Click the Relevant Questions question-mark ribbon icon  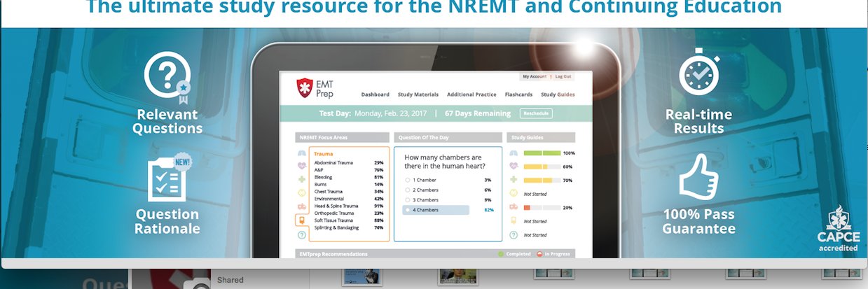click(x=167, y=77)
